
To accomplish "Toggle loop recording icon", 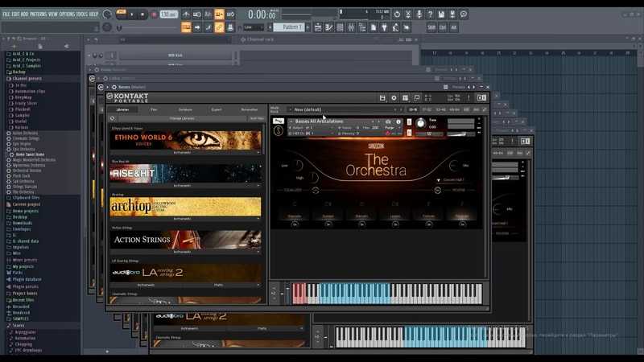I will tap(230, 14).
